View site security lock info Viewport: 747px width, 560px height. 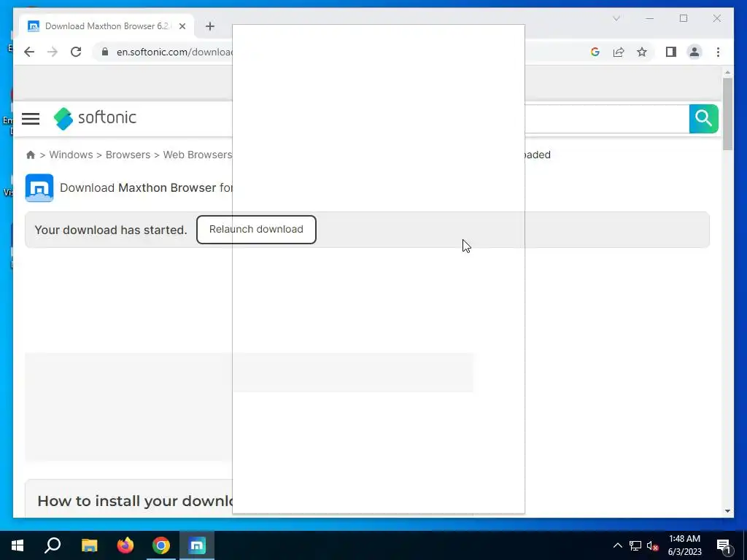coord(105,52)
